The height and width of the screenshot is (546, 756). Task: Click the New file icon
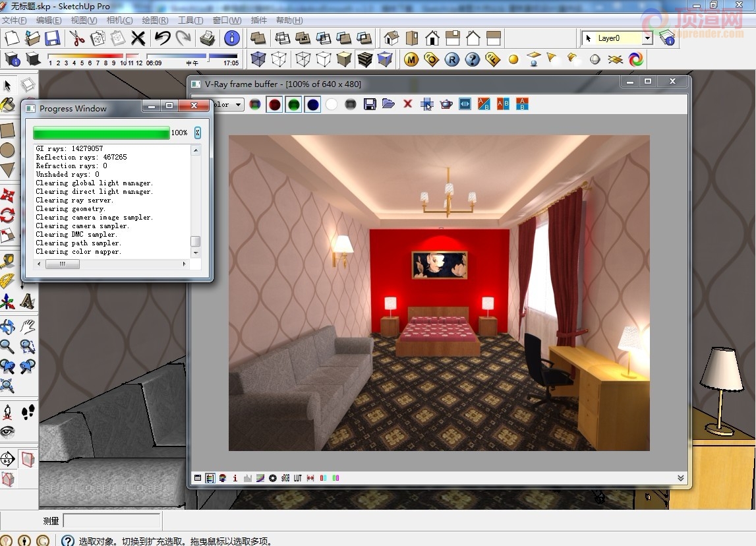[x=12, y=38]
